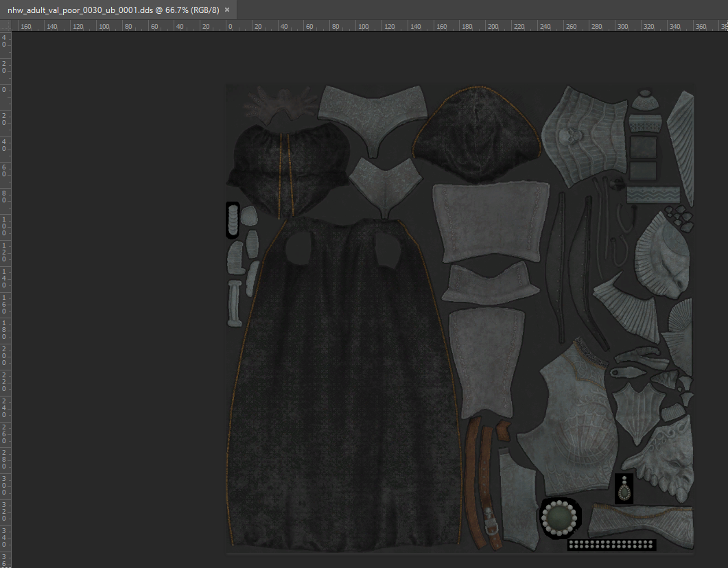Click the ruler origin corner box

coord(5,26)
